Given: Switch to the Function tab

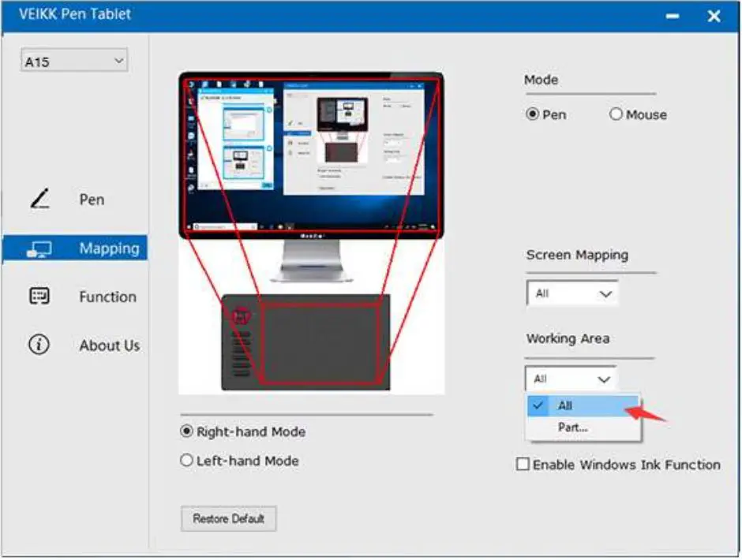Looking at the screenshot, I should coord(107,297).
